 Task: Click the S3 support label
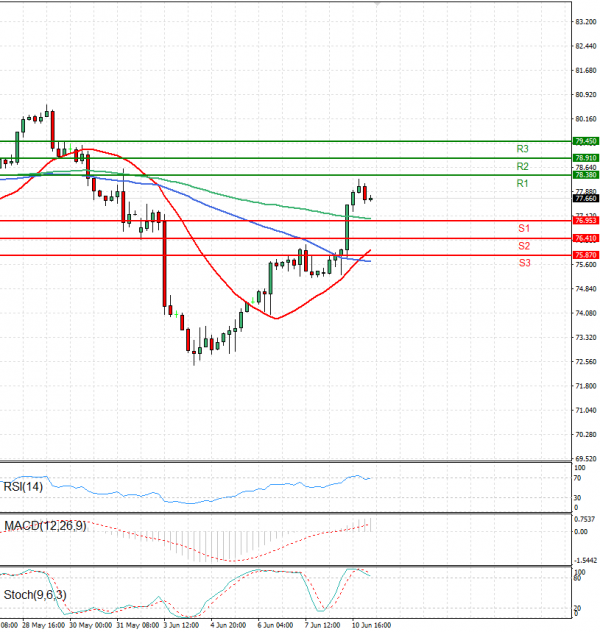(524, 263)
